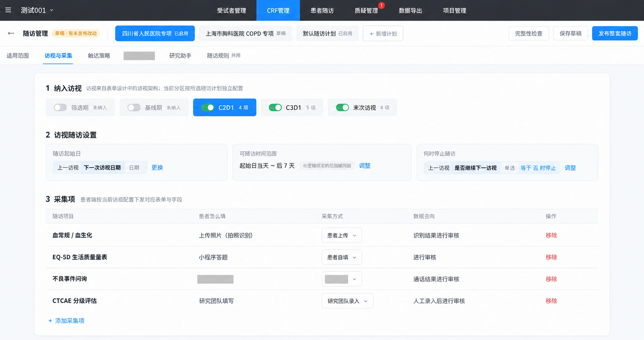644x340 pixels.
Task: Select the CRF管理 navigation item
Action: click(278, 10)
